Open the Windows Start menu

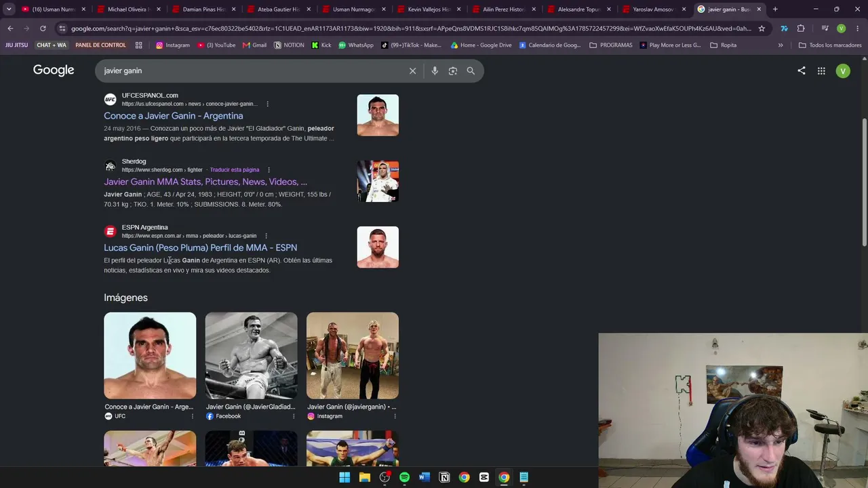point(344,477)
